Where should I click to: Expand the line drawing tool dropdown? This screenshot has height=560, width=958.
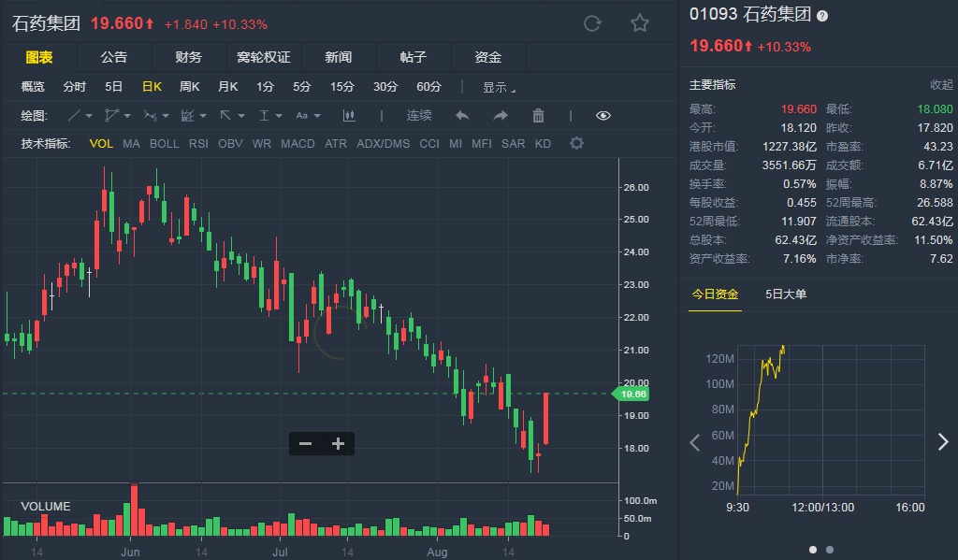(89, 116)
